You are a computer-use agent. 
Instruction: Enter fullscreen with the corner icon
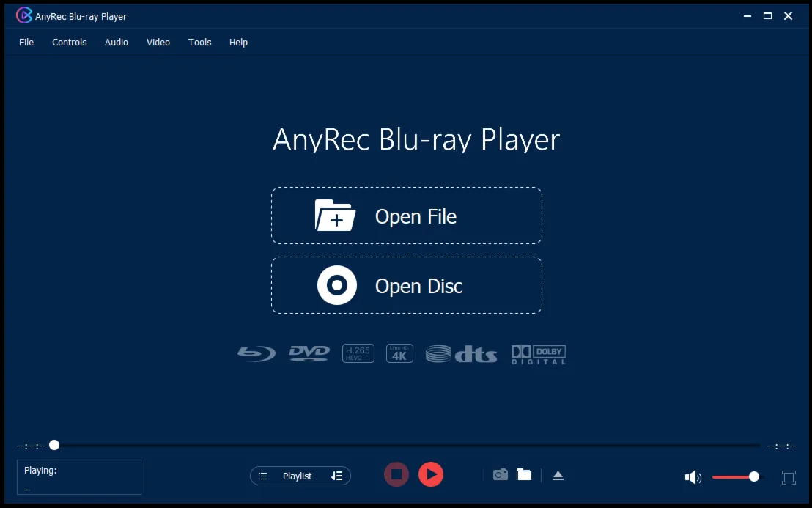pos(789,477)
